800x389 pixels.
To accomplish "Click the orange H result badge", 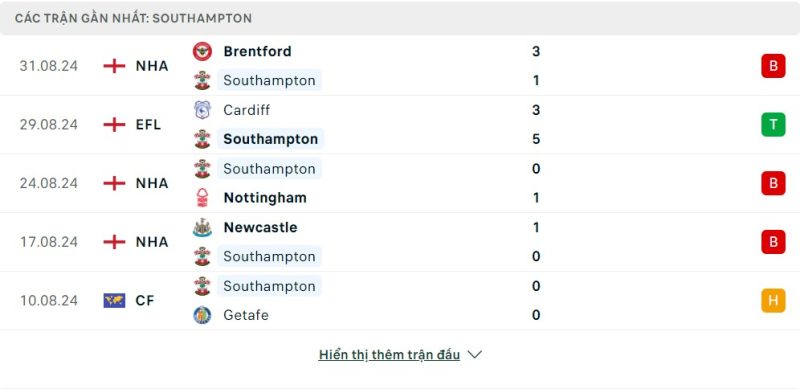I will click(x=773, y=301).
